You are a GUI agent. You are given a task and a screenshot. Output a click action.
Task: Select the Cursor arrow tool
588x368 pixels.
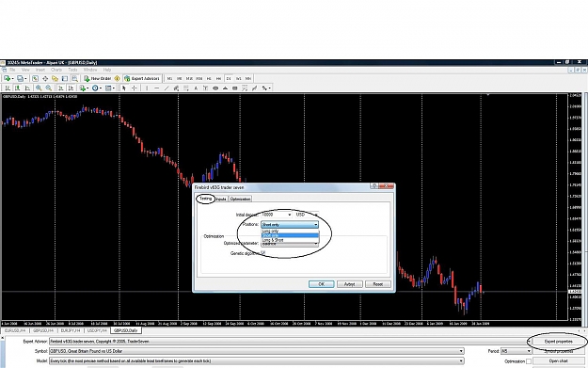pos(124,88)
